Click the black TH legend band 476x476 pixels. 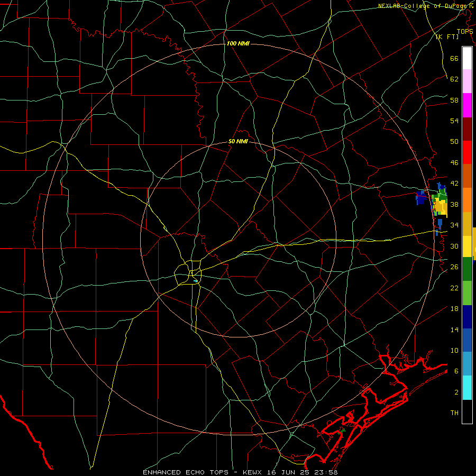tap(467, 411)
